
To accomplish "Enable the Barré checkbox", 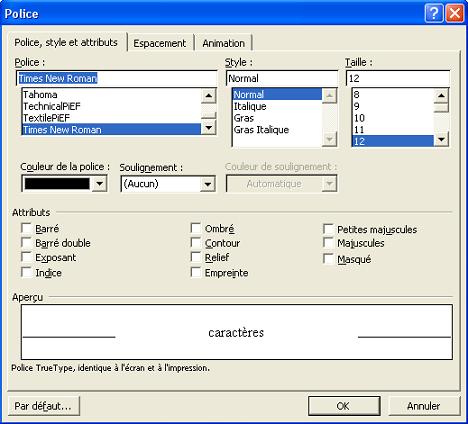I will [26, 228].
